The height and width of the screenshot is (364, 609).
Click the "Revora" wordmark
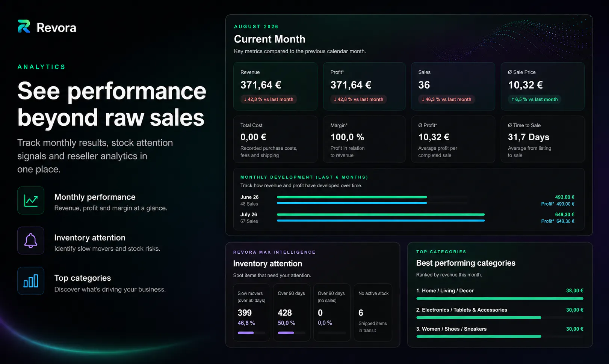click(x=56, y=27)
